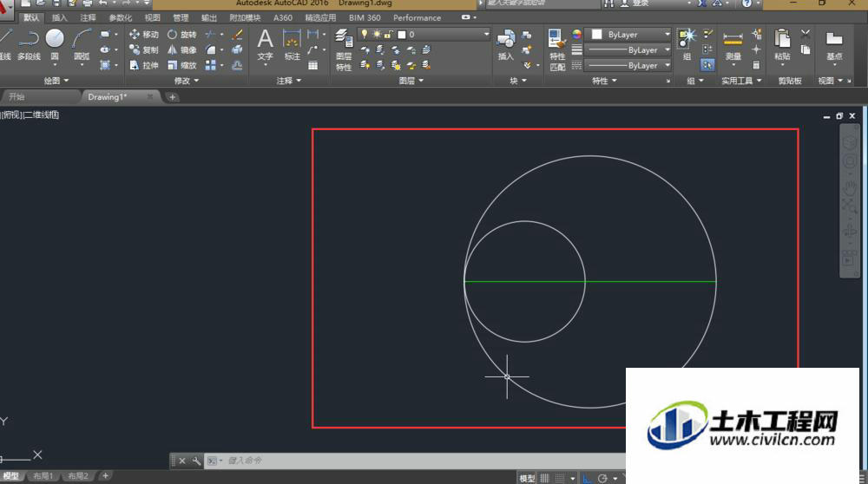Switch to Layout2 (布局2) tab
The width and height of the screenshot is (868, 484).
tap(78, 475)
